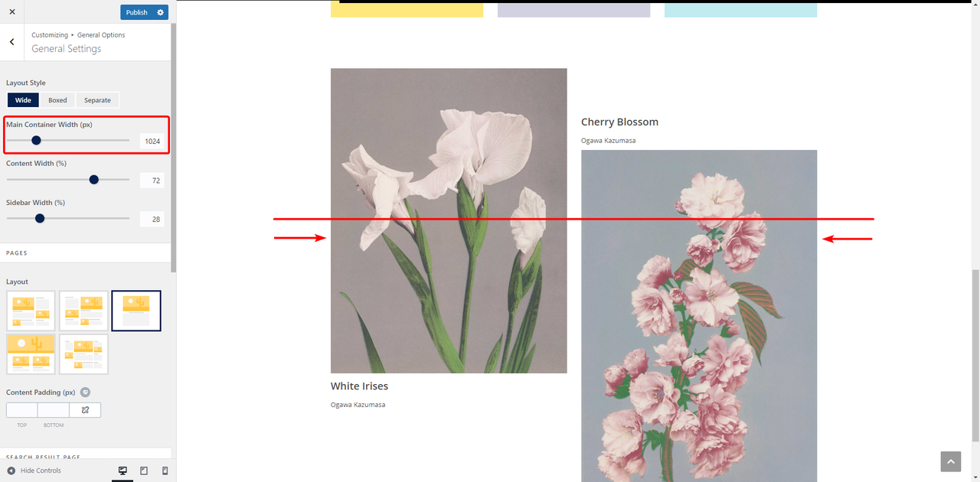The height and width of the screenshot is (482, 980).
Task: Select the Wide layout style
Action: pos(23,100)
